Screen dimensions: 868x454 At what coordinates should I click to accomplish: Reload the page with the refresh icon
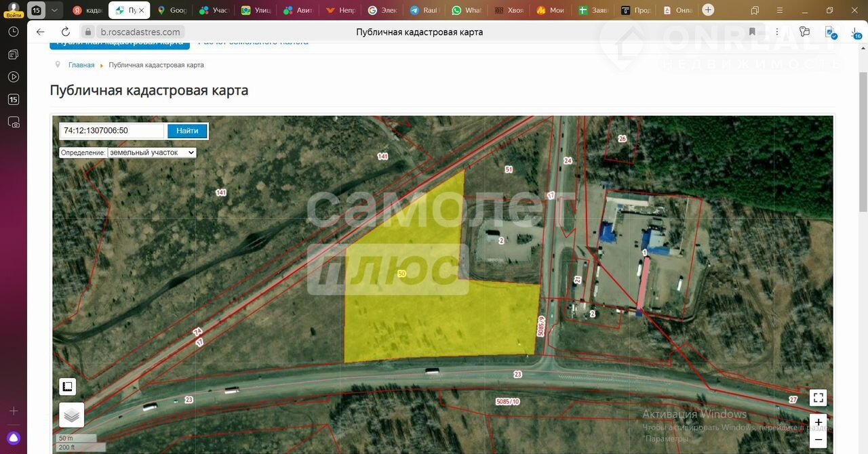tap(66, 32)
